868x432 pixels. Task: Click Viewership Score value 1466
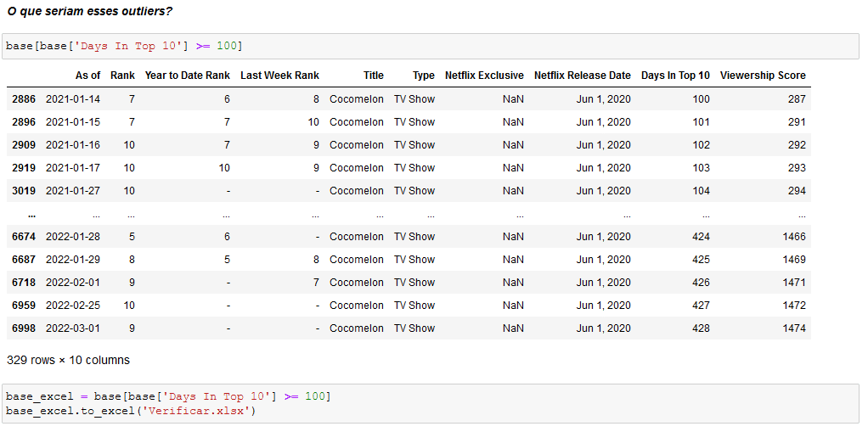(794, 236)
